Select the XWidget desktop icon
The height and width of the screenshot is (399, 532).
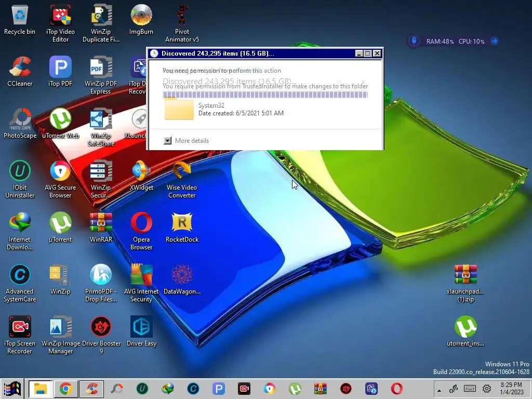[141, 176]
